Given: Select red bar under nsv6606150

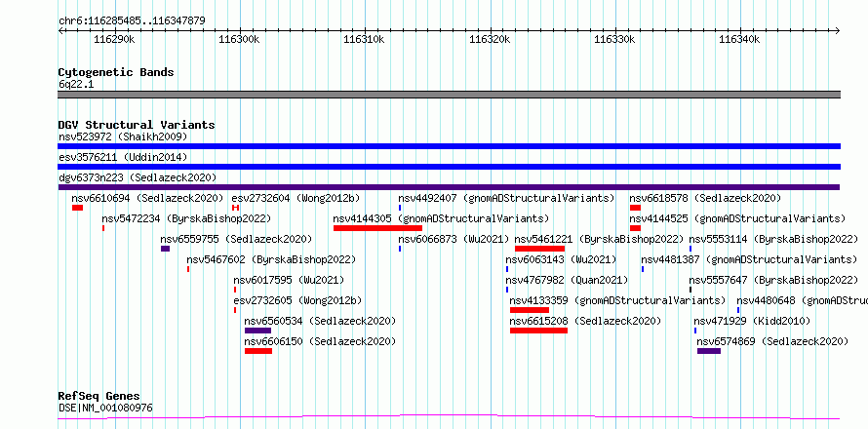Looking at the screenshot, I should point(258,351).
